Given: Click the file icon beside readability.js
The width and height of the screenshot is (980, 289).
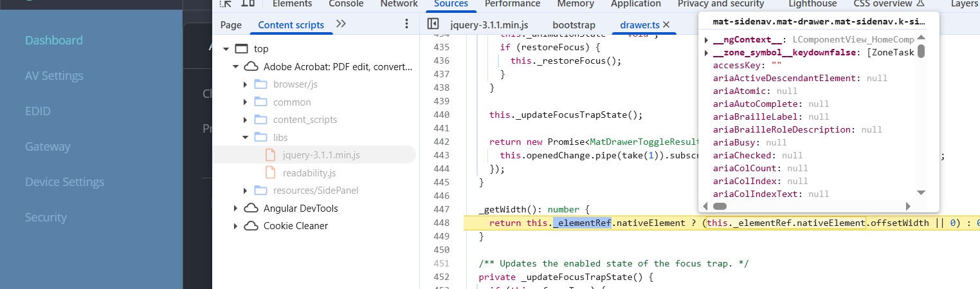Looking at the screenshot, I should pos(270,172).
